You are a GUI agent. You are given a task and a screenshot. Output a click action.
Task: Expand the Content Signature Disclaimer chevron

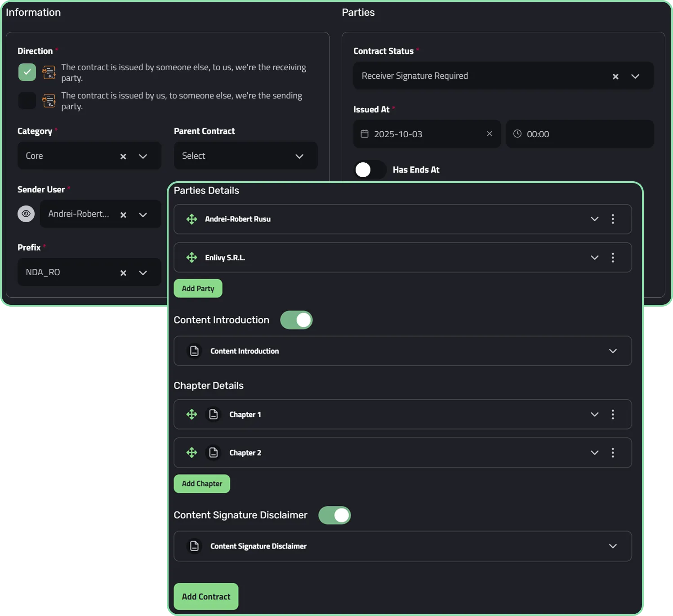pyautogui.click(x=613, y=546)
